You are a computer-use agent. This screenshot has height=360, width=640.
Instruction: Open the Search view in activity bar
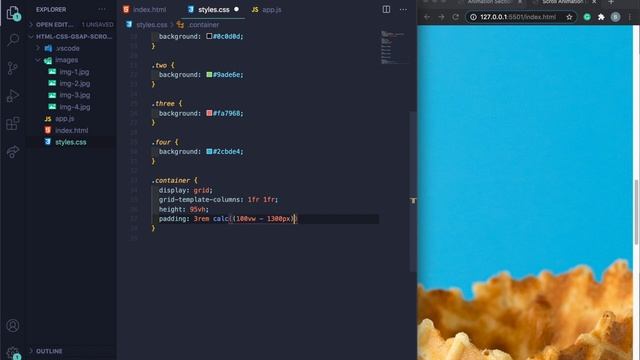[13, 40]
